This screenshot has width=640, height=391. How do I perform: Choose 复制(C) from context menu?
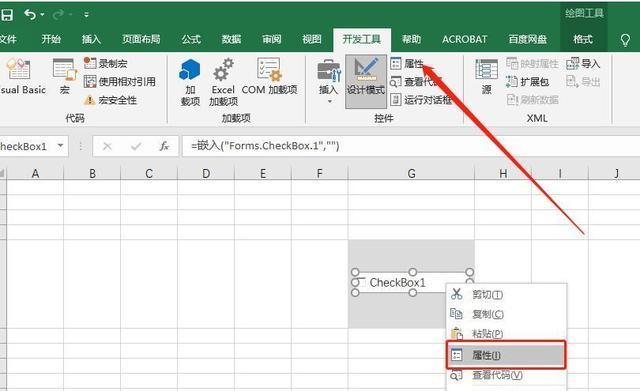coord(506,314)
